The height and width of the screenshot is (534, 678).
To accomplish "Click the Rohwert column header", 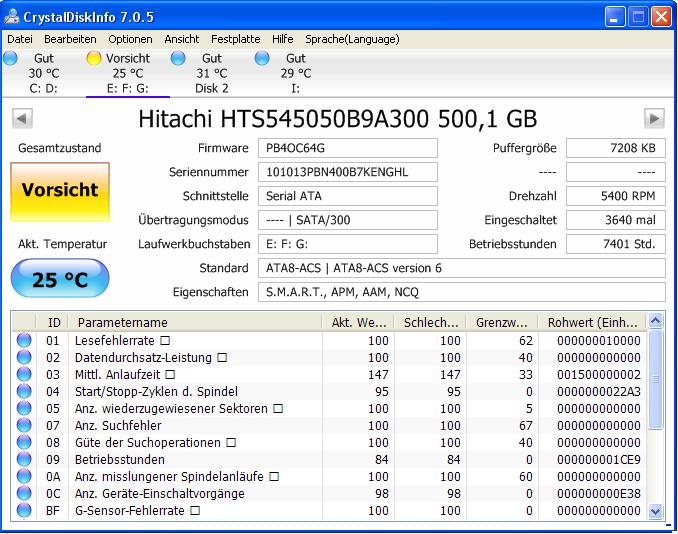I will (x=592, y=323).
